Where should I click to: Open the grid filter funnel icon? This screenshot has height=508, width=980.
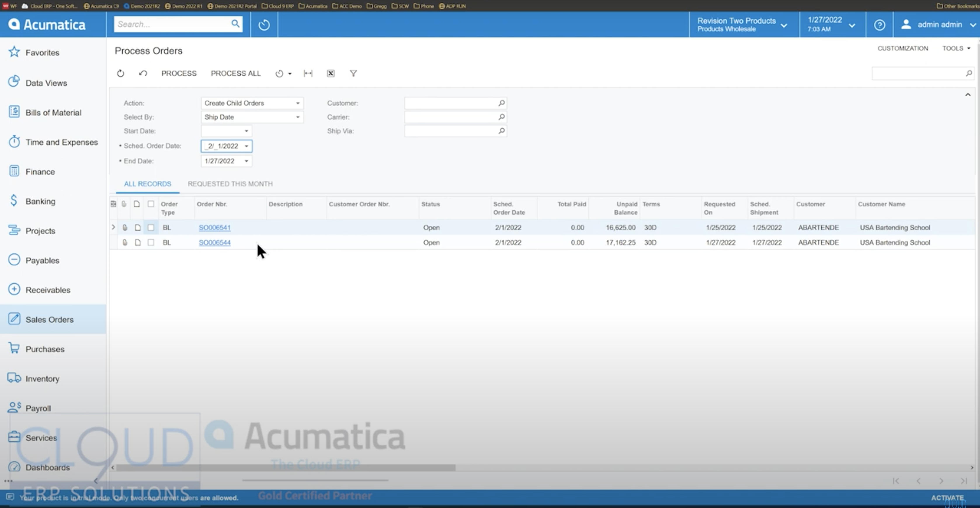[353, 73]
